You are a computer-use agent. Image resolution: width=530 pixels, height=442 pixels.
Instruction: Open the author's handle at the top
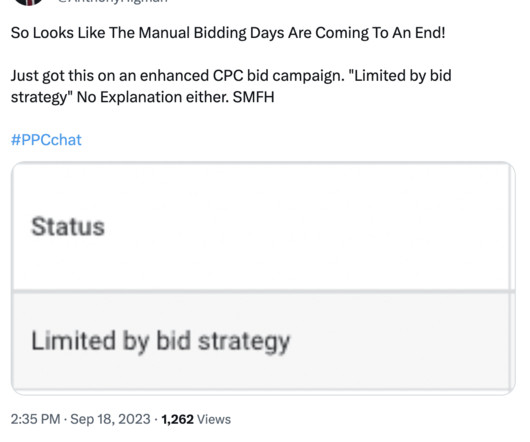click(x=113, y=1)
